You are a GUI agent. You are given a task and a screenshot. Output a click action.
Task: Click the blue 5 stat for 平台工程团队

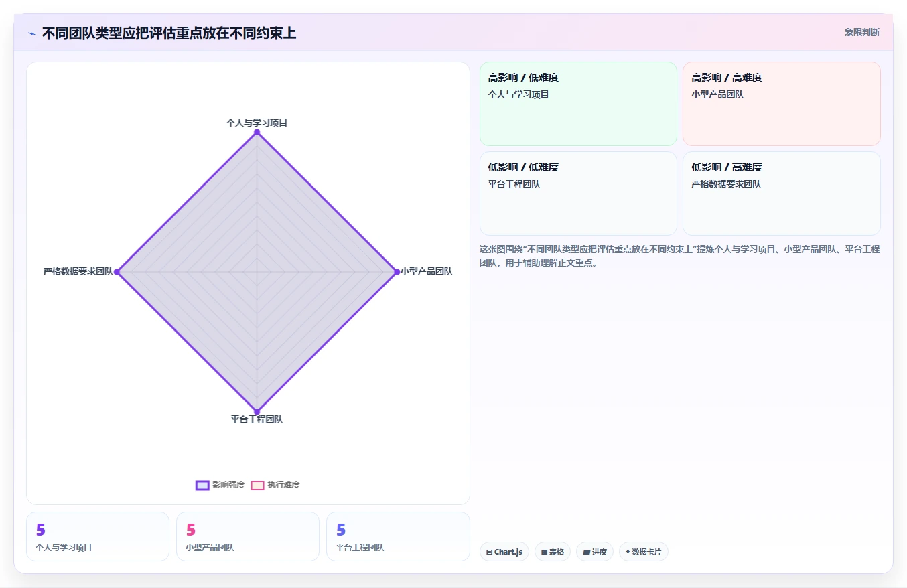click(x=340, y=530)
